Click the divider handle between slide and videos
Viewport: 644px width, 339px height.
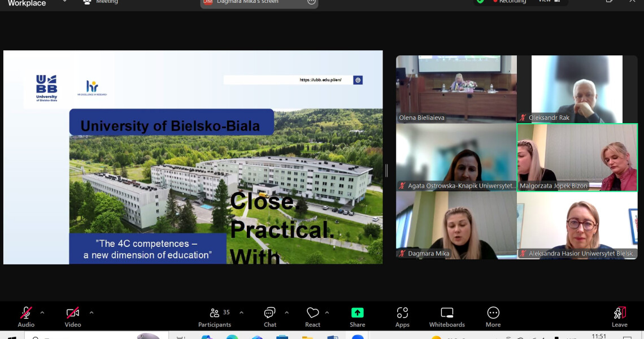(x=387, y=171)
